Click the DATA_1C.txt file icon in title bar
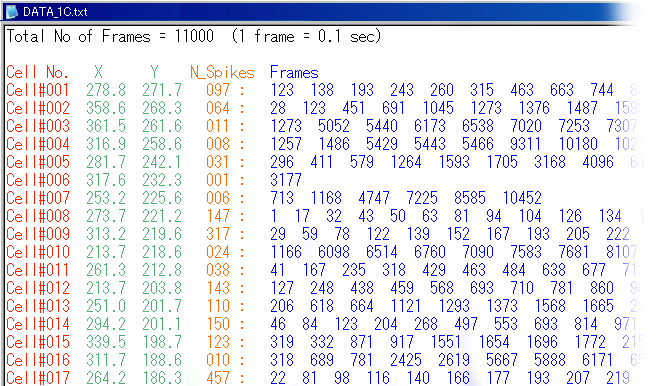Screen dimensions: 668x386 tap(12, 12)
